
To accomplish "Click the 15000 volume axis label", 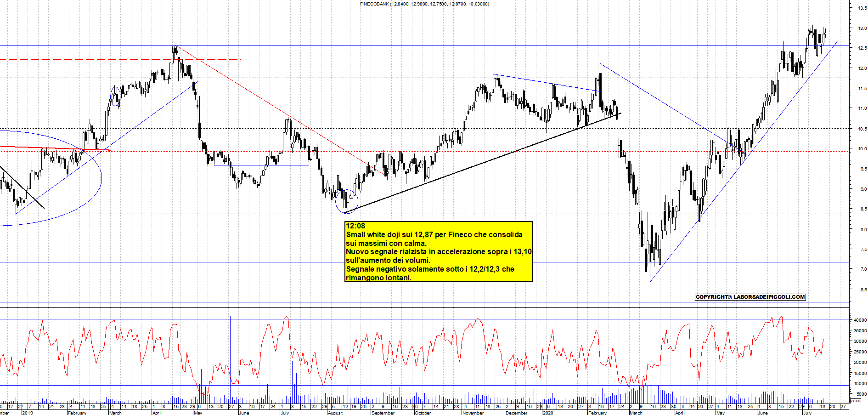I will point(860,373).
